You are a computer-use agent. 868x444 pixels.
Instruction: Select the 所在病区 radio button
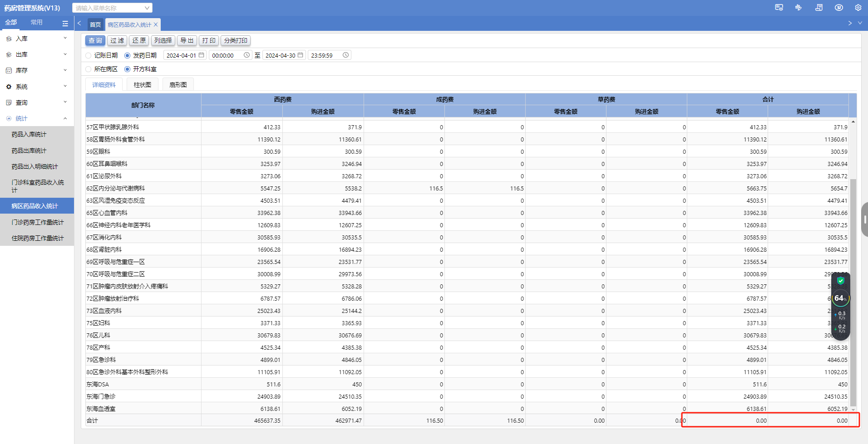tap(89, 69)
